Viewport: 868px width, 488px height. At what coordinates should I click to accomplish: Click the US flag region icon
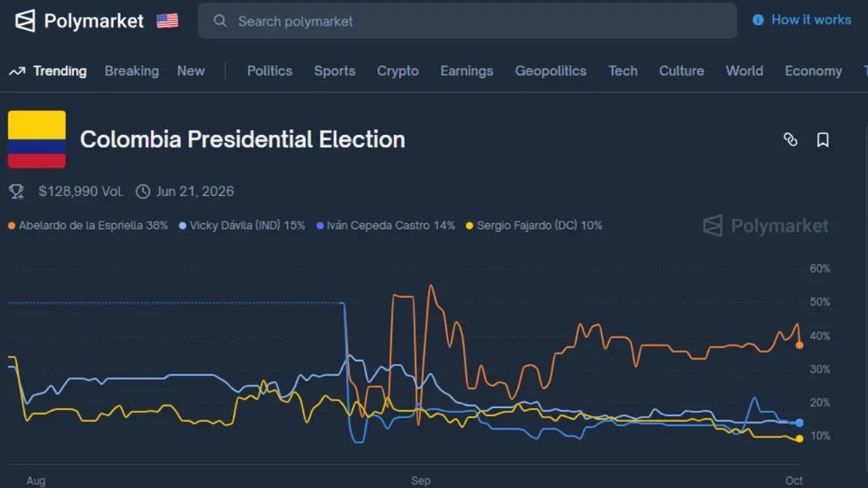click(167, 21)
